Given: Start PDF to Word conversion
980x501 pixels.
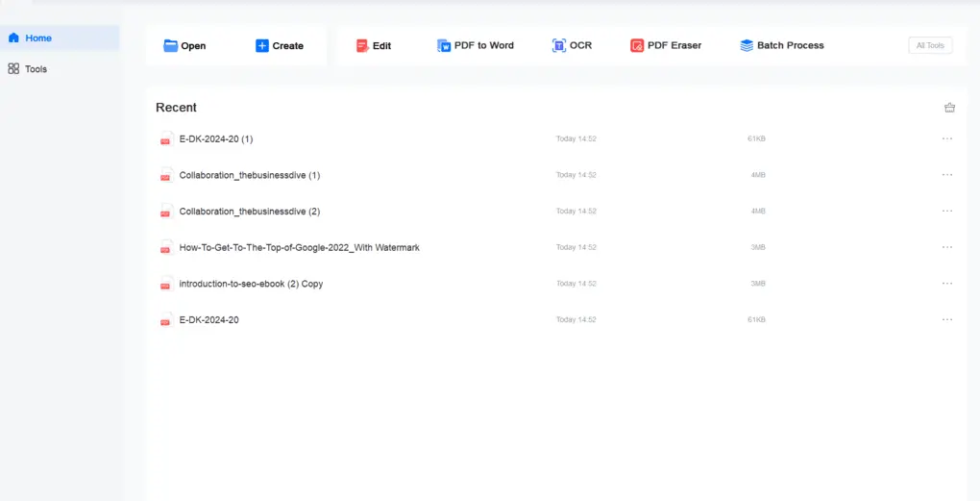Looking at the screenshot, I should (x=476, y=45).
